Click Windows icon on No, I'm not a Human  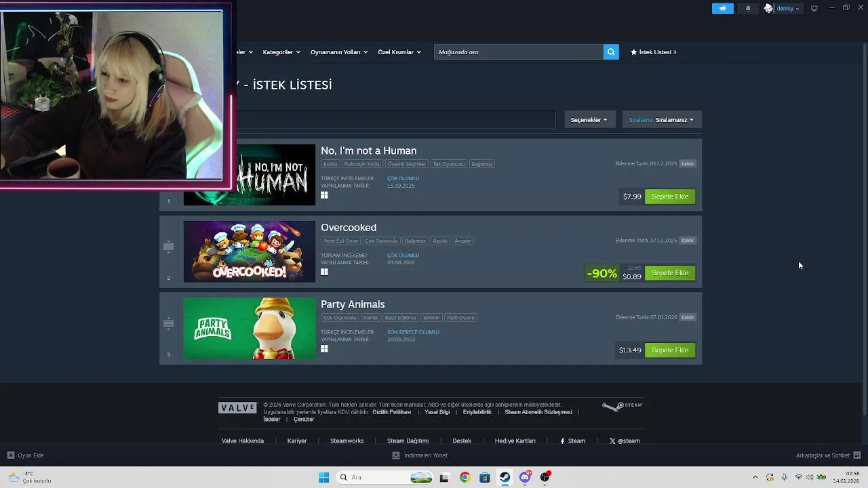click(x=324, y=195)
